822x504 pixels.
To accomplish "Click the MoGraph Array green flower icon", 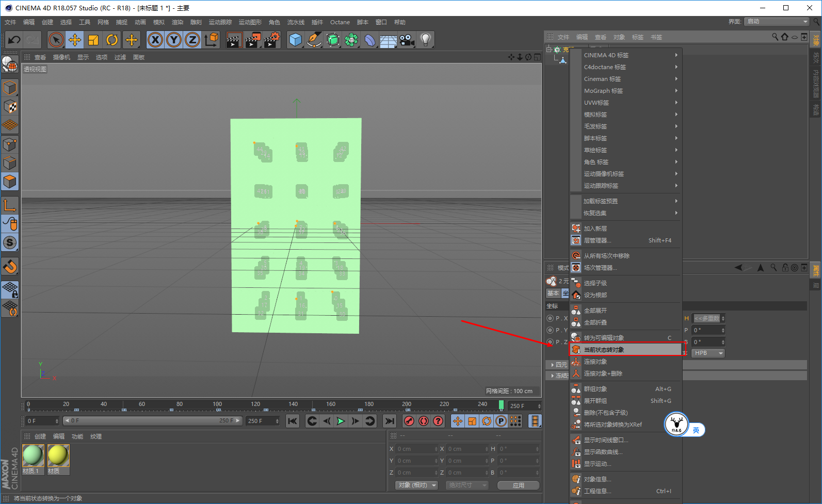I will pos(351,40).
